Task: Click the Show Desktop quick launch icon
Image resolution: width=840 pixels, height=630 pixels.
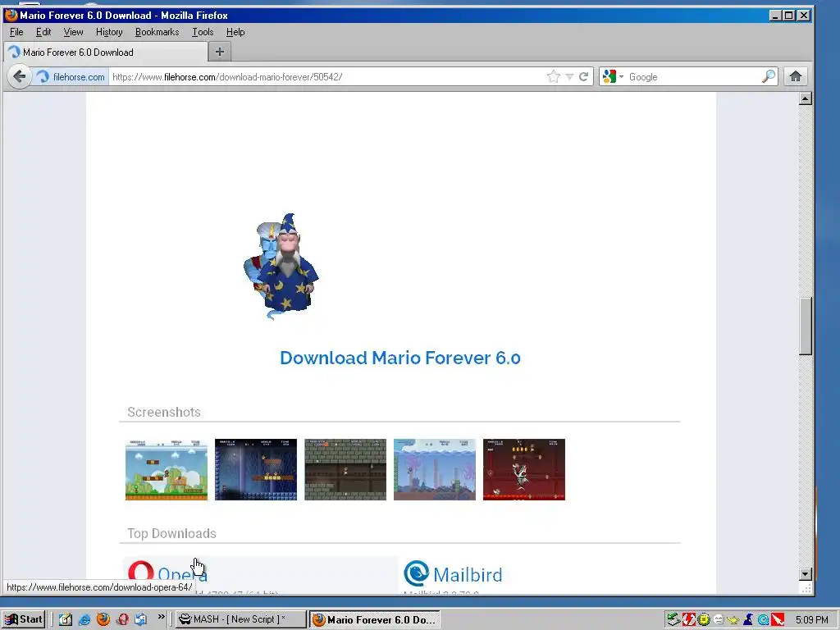Action: click(66, 619)
